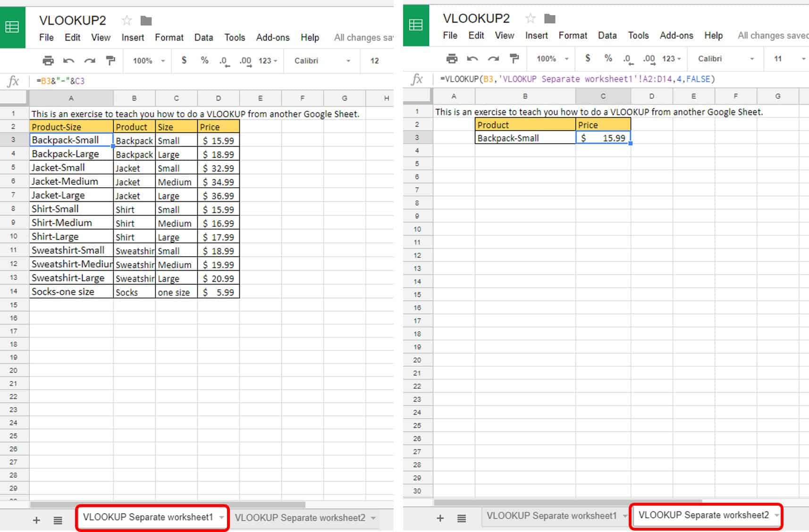Click the redo arrow in the right window
Viewport: 809px width, 532px height.
493,58
